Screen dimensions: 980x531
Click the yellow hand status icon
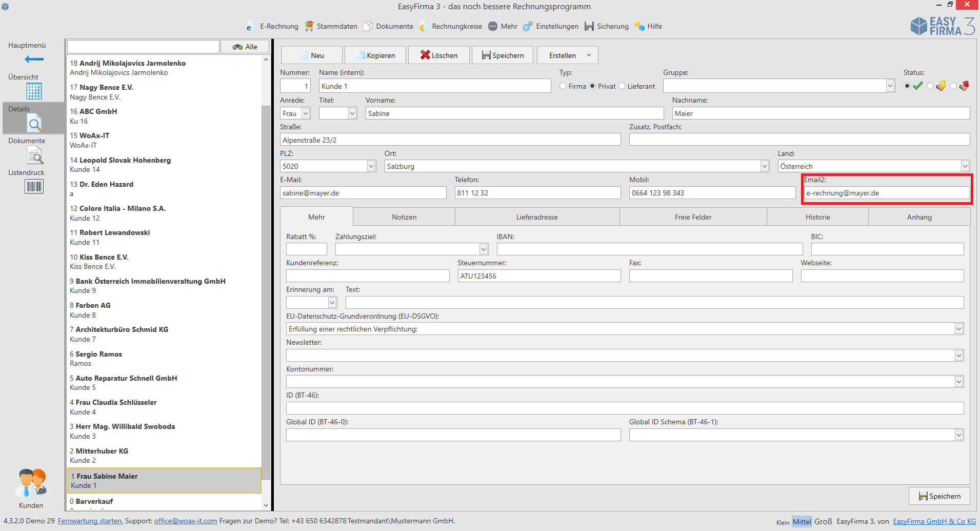941,86
